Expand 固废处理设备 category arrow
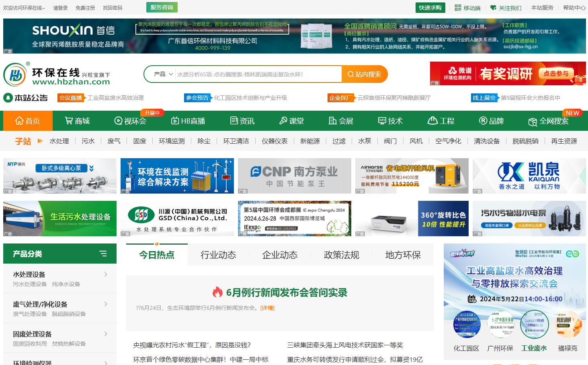This screenshot has width=588, height=365. (x=106, y=334)
